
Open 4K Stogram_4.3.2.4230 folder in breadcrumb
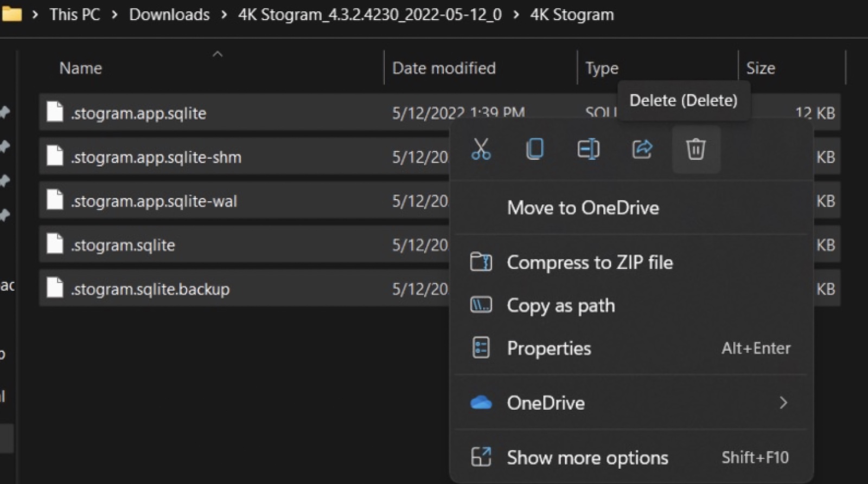pos(370,15)
